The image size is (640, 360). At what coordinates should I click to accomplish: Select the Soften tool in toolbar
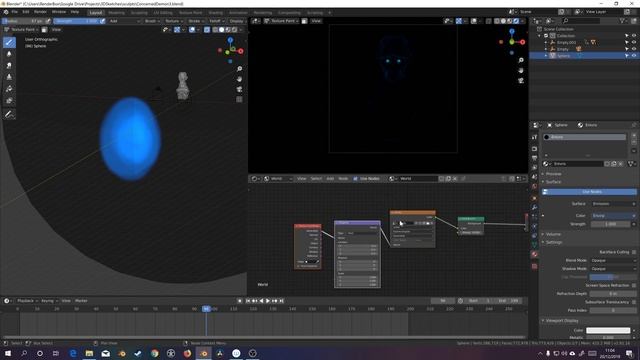click(x=9, y=54)
